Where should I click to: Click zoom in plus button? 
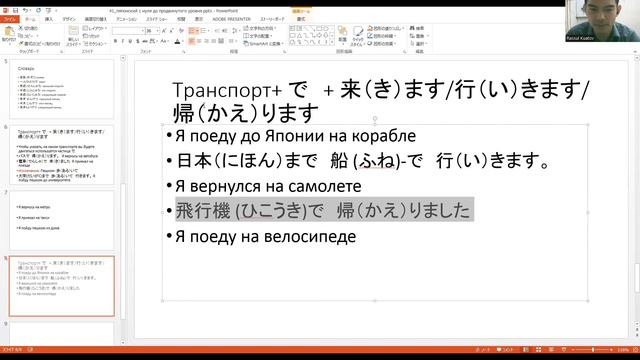click(x=611, y=350)
